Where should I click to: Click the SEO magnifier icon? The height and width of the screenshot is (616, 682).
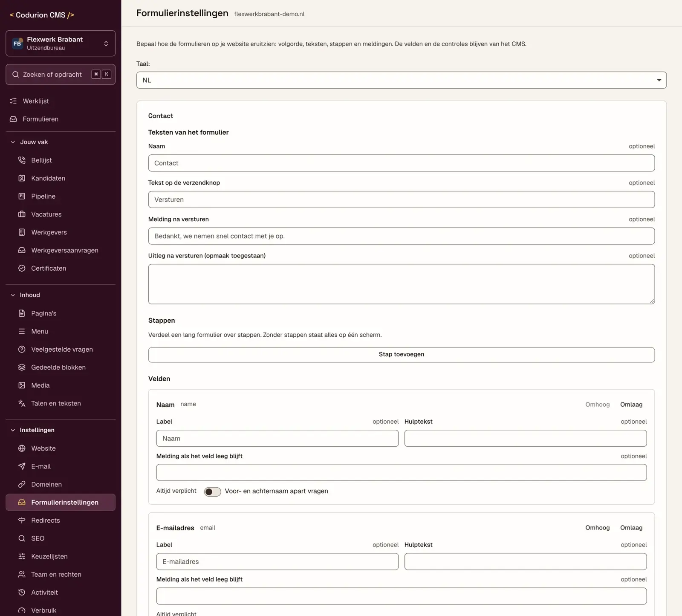[x=22, y=538]
